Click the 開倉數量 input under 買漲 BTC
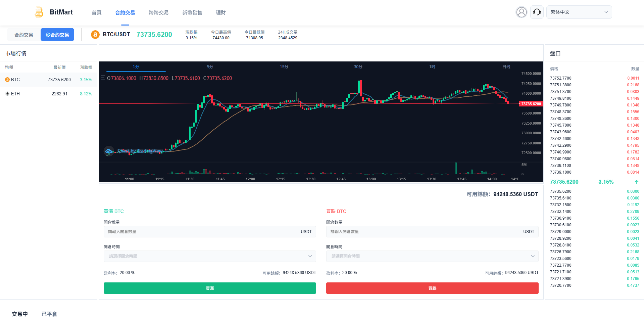The width and height of the screenshot is (644, 317). click(201, 232)
